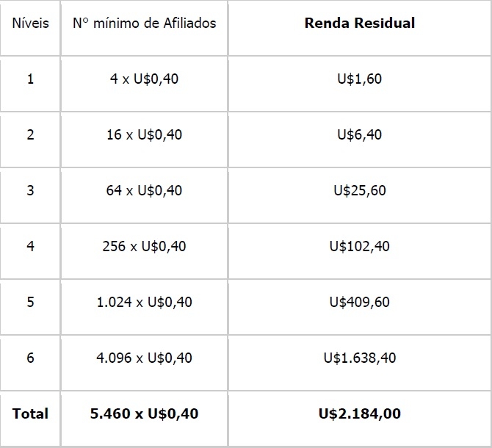Select the '16 x U$0,40' cell
Viewport: 492px width, 448px height.
[144, 134]
